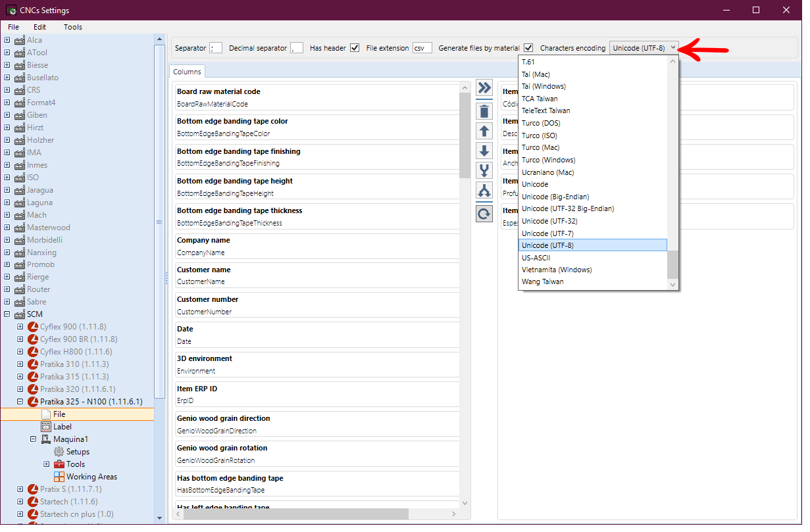This screenshot has height=532, width=810.
Task: Expand the Giben tree node
Action: 7,115
